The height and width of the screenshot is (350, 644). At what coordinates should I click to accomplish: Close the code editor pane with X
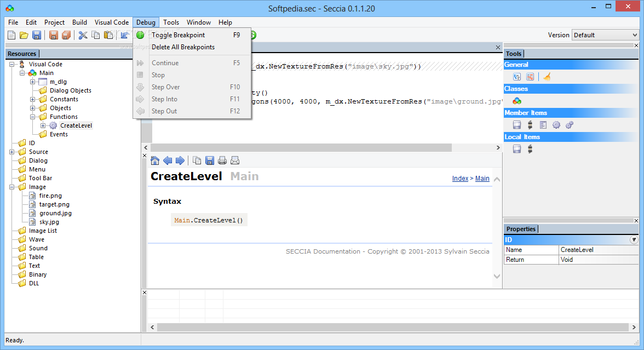[x=498, y=47]
